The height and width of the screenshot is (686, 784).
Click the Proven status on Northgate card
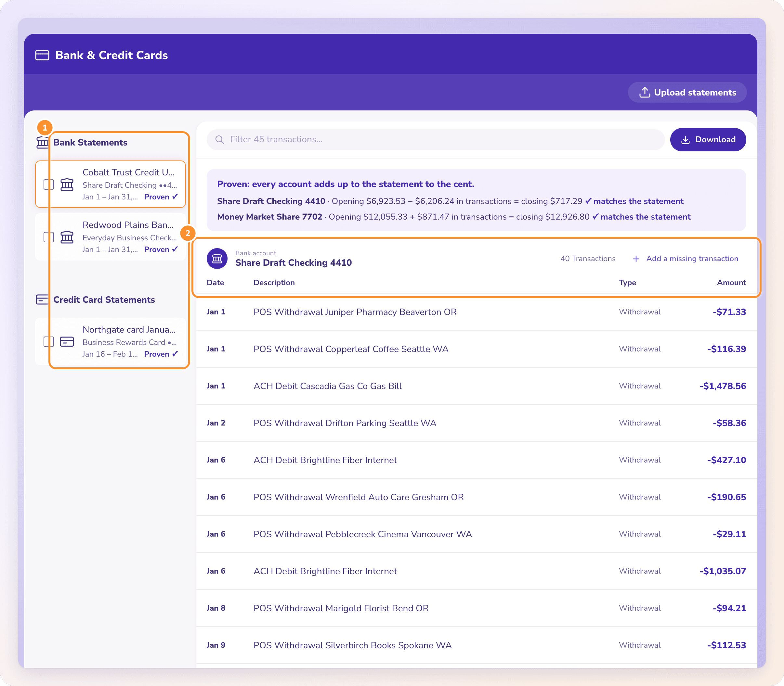pos(161,354)
